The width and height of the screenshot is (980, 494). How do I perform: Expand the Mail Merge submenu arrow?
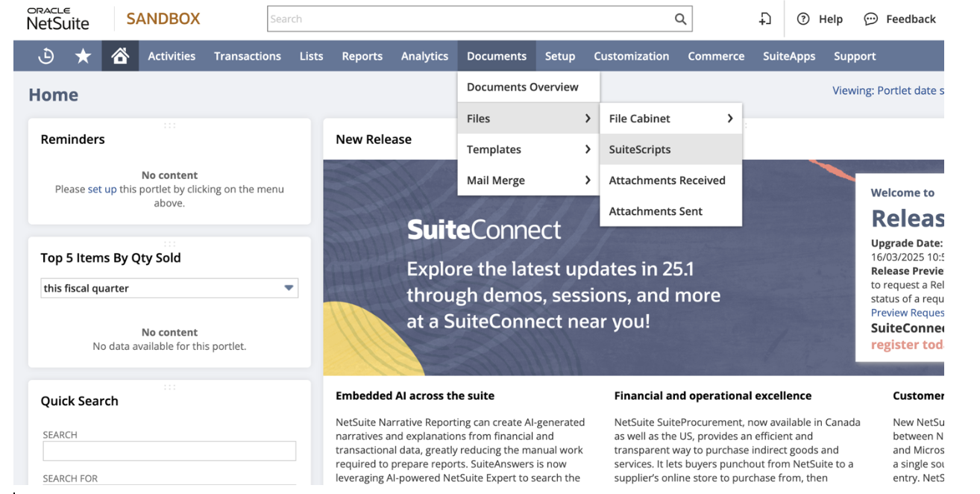[x=588, y=180]
